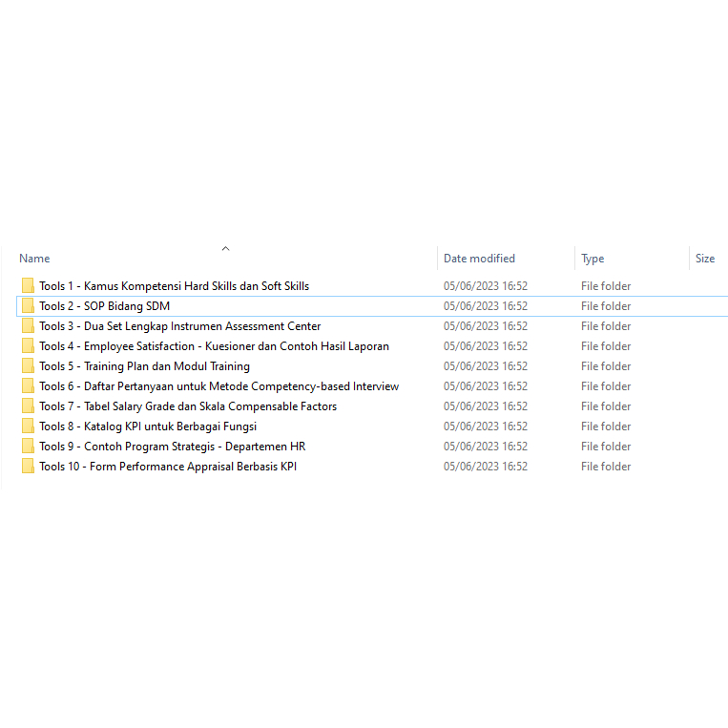728x728 pixels.
Task: Select folder name Tools 9 - Contoh Program Strategis
Action: 173,446
